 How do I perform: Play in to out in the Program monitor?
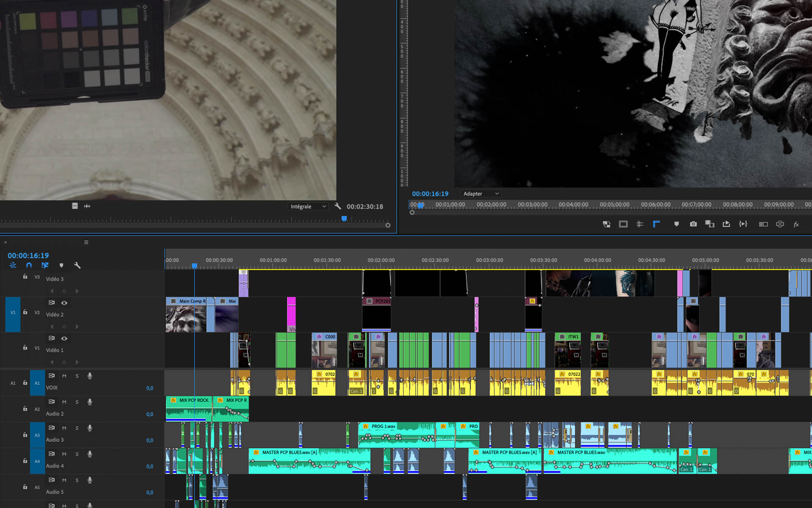[x=743, y=224]
